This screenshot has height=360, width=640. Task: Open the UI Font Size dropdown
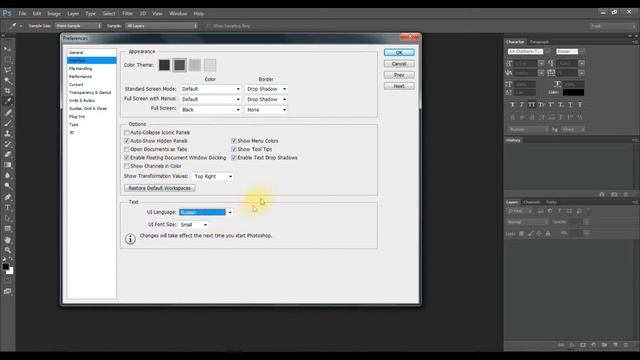(x=193, y=224)
